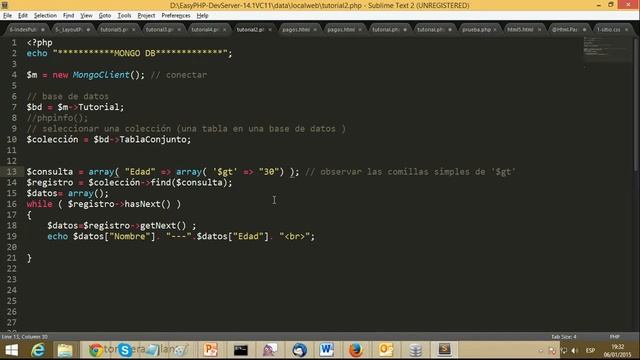Image resolution: width=640 pixels, height=360 pixels.
Task: Close the 1-sitio.css tab
Action: (627, 30)
